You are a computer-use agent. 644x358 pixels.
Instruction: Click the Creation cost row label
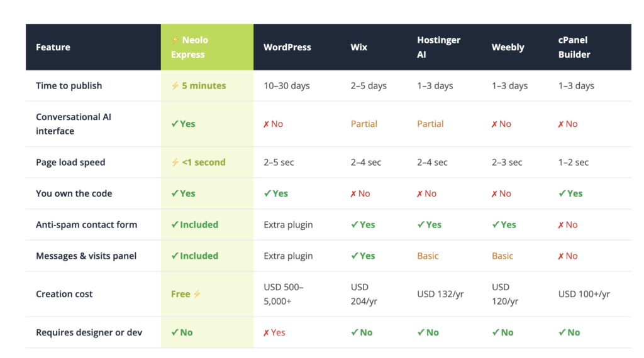tap(64, 294)
